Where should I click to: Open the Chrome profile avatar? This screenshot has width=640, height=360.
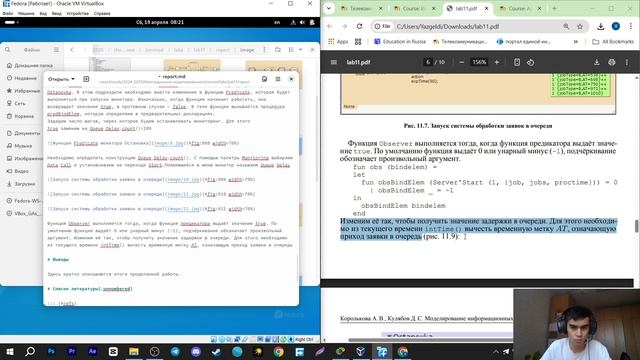616,27
